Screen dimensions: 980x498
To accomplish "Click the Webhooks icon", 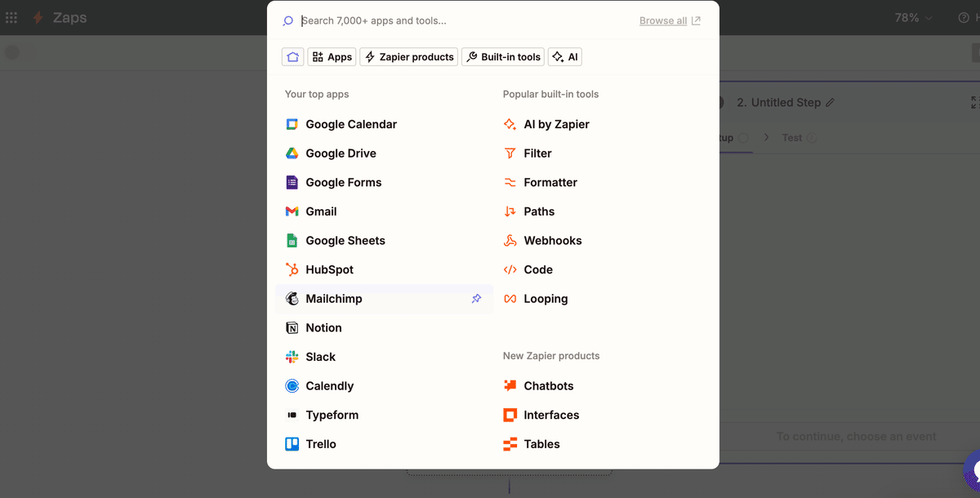I will click(510, 241).
